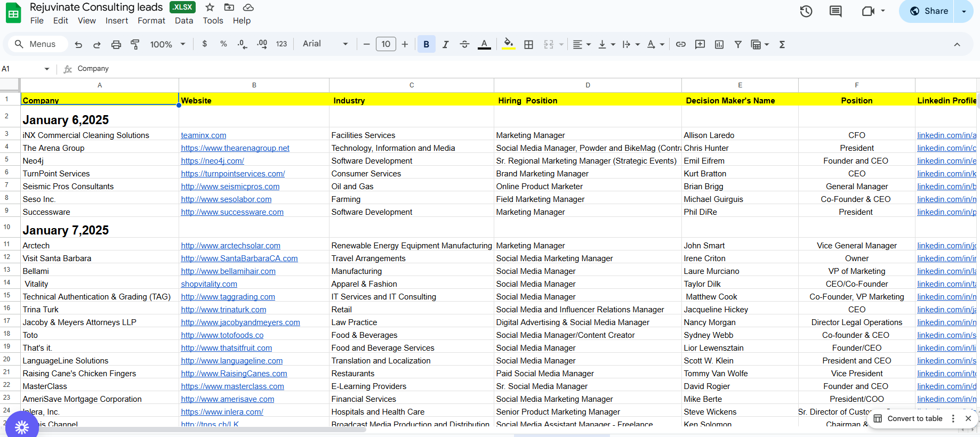Open the Format menu

click(x=151, y=21)
